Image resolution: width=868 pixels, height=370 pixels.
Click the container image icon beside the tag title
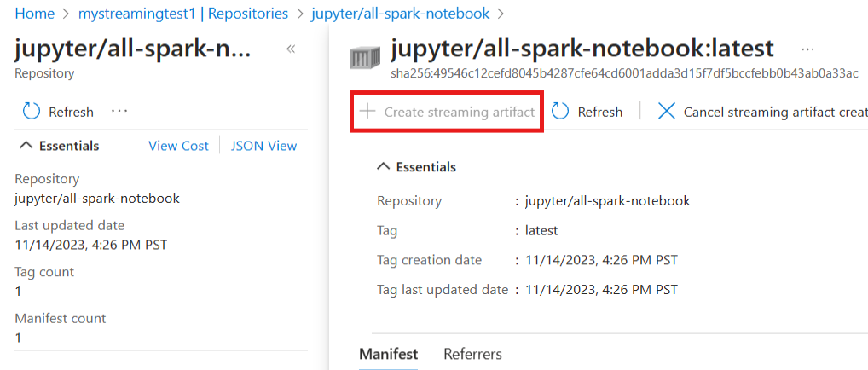tap(365, 58)
